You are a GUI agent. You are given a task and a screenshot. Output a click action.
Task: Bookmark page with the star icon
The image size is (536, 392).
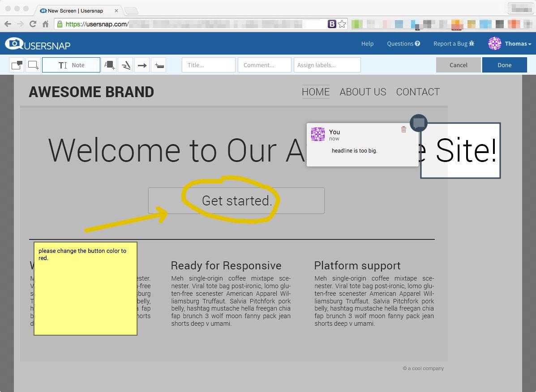coord(342,24)
